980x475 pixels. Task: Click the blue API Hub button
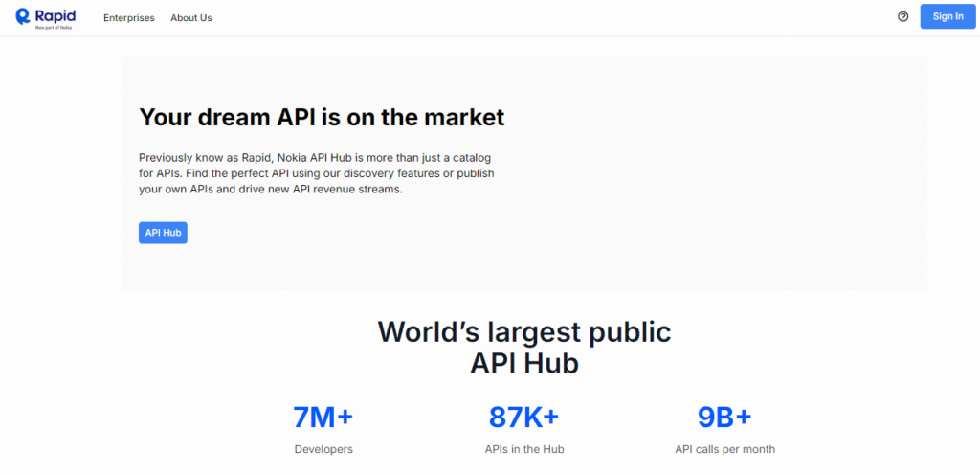(163, 232)
